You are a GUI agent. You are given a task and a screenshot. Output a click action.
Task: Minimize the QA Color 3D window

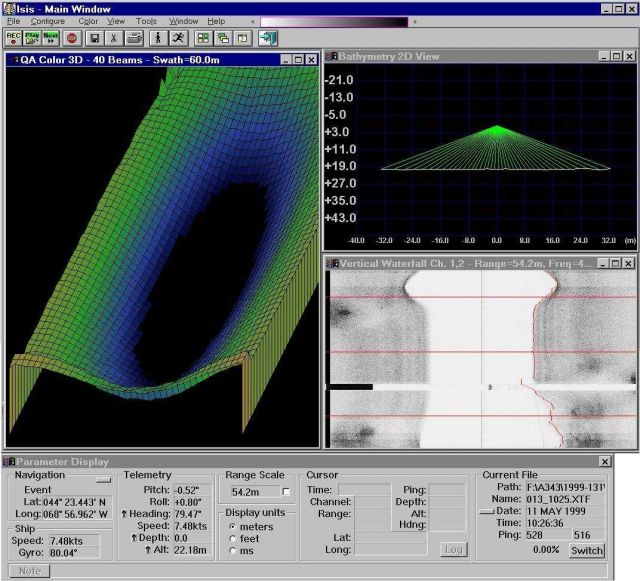click(x=286, y=60)
